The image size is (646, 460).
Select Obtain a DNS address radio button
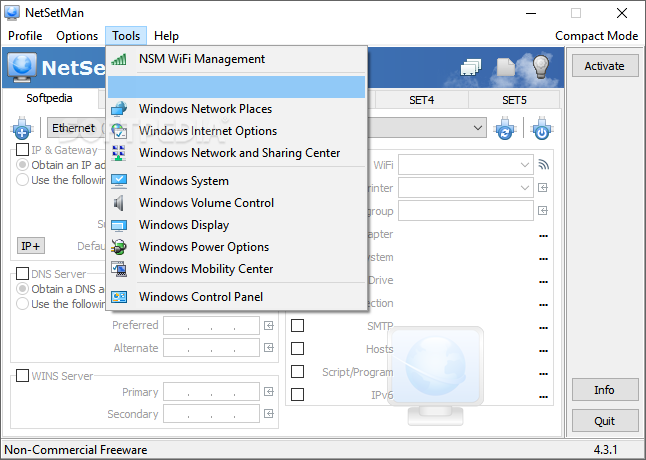[x=22, y=289]
